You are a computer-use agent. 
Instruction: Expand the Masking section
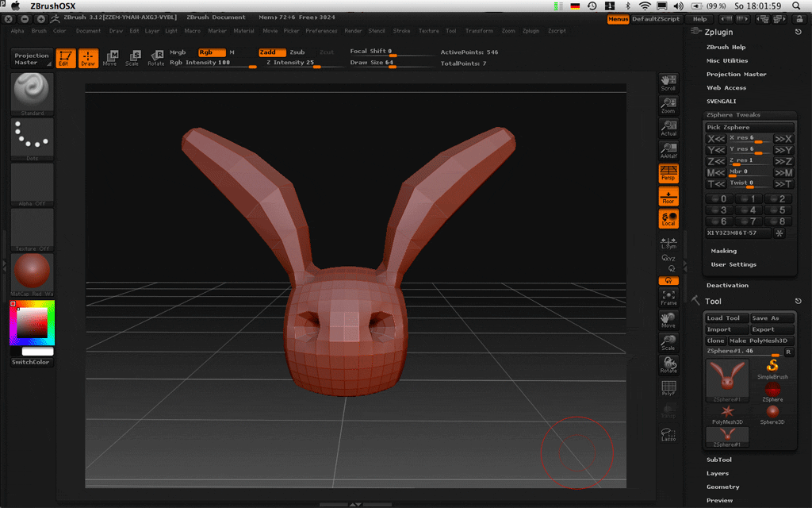click(x=723, y=251)
